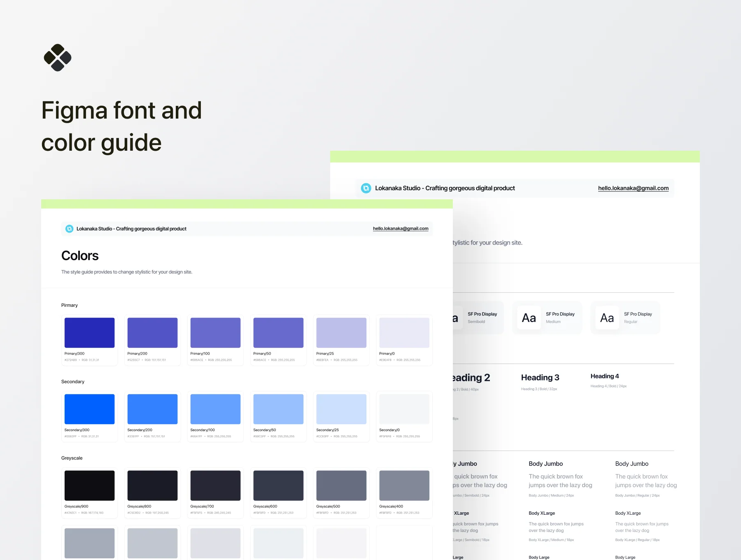Click the 'Heading 4' sample text
This screenshot has height=560, width=741.
(x=605, y=376)
